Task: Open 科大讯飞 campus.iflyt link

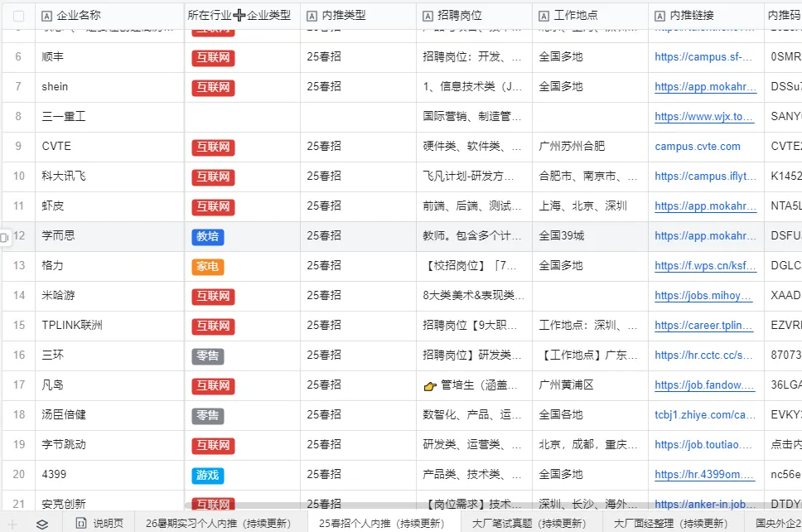Action: coord(705,176)
